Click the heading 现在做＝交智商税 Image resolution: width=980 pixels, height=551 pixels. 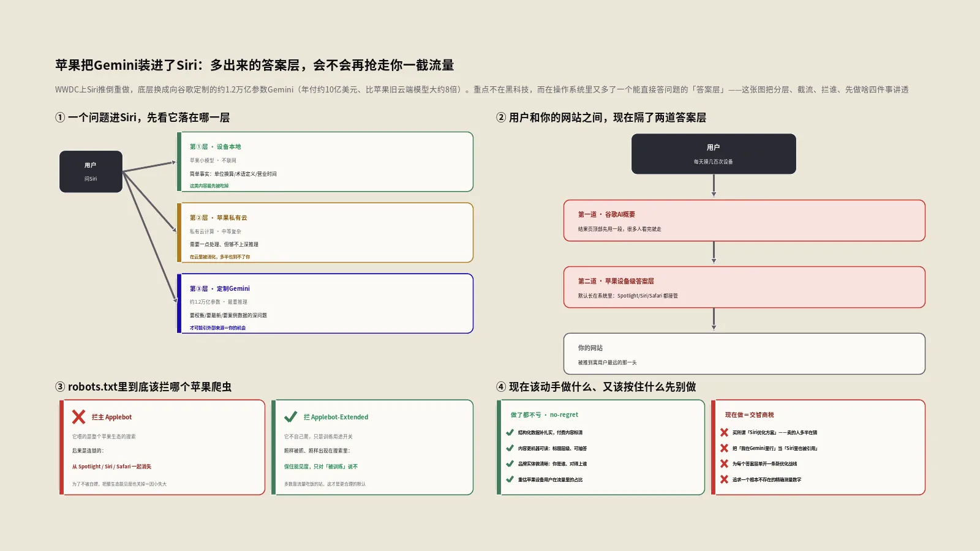(x=749, y=415)
